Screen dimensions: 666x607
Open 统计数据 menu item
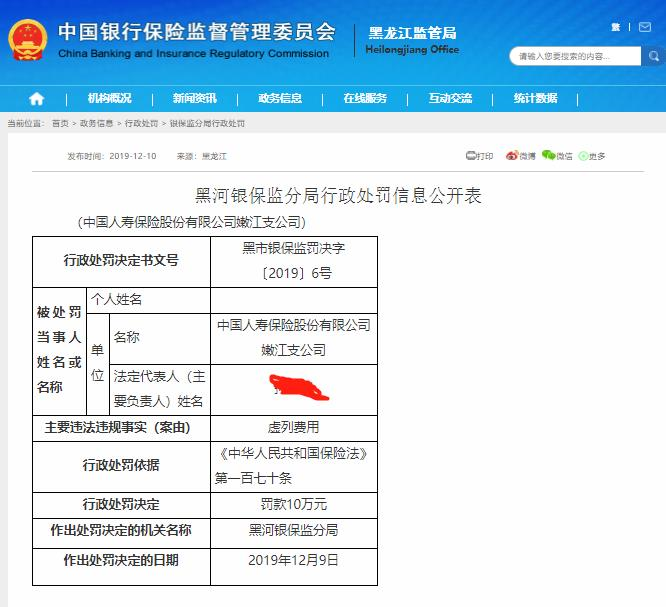coord(535,99)
